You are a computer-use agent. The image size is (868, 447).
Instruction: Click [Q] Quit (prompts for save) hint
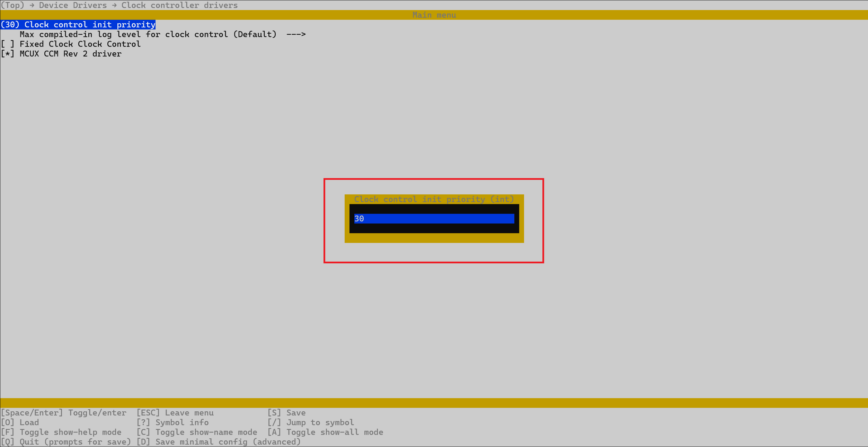[66, 442]
